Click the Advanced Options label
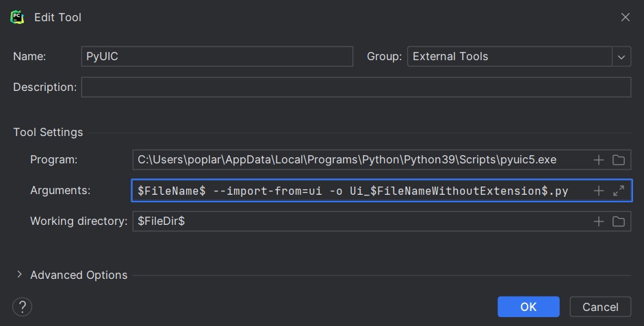Image resolution: width=644 pixels, height=326 pixels. pyautogui.click(x=79, y=275)
